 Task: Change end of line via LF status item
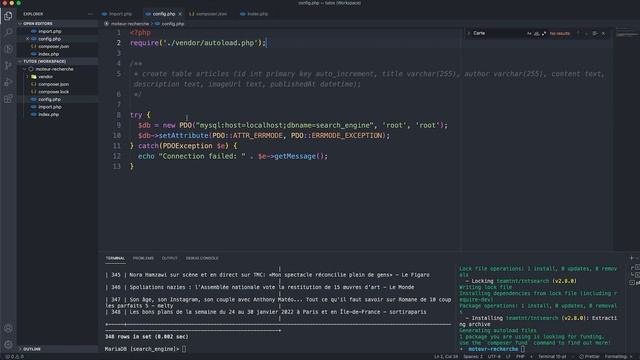(508, 356)
